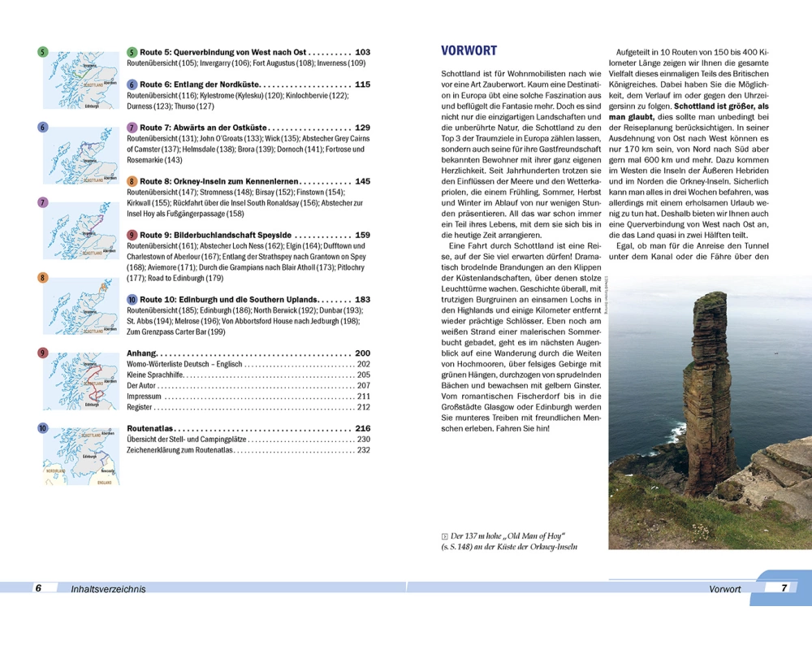The height and width of the screenshot is (650, 812).
Task: Click the green 5 badge above first map thumbnail
Action: pyautogui.click(x=43, y=53)
